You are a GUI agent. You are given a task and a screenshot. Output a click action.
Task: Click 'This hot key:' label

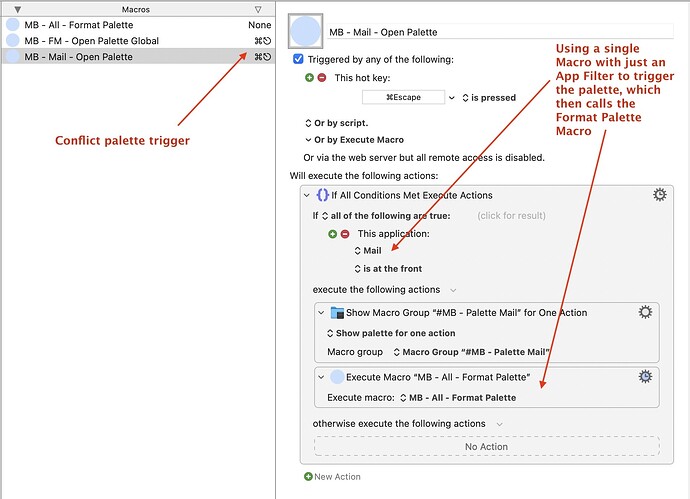click(362, 78)
